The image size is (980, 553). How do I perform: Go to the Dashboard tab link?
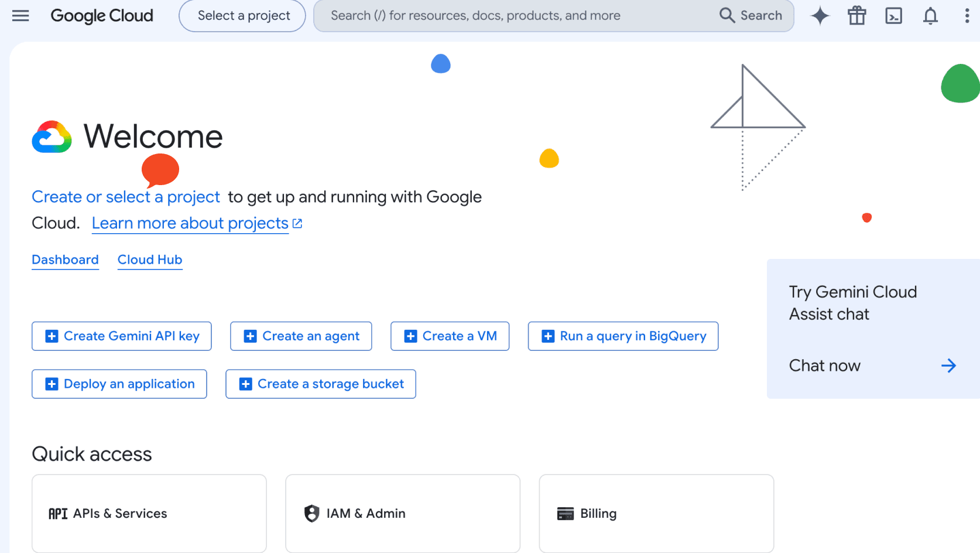coord(65,260)
